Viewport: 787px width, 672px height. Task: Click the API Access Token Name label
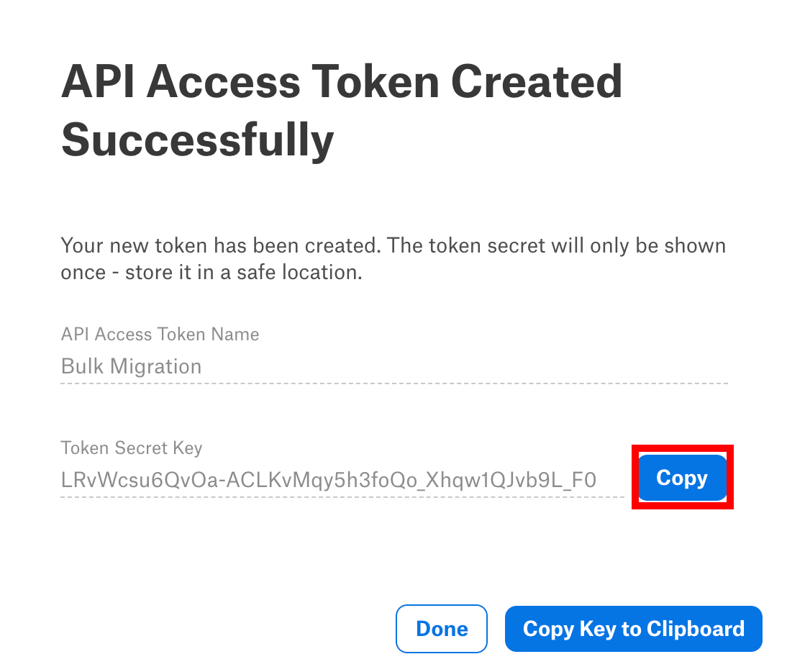[x=160, y=335]
